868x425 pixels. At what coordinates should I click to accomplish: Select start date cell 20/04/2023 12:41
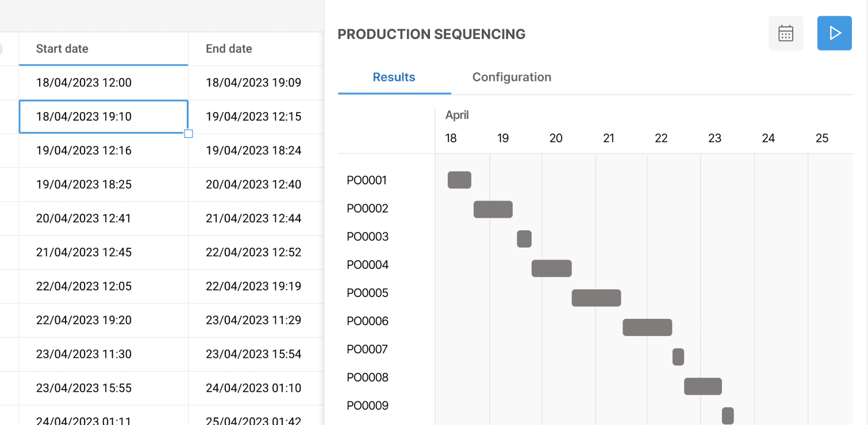tap(103, 218)
